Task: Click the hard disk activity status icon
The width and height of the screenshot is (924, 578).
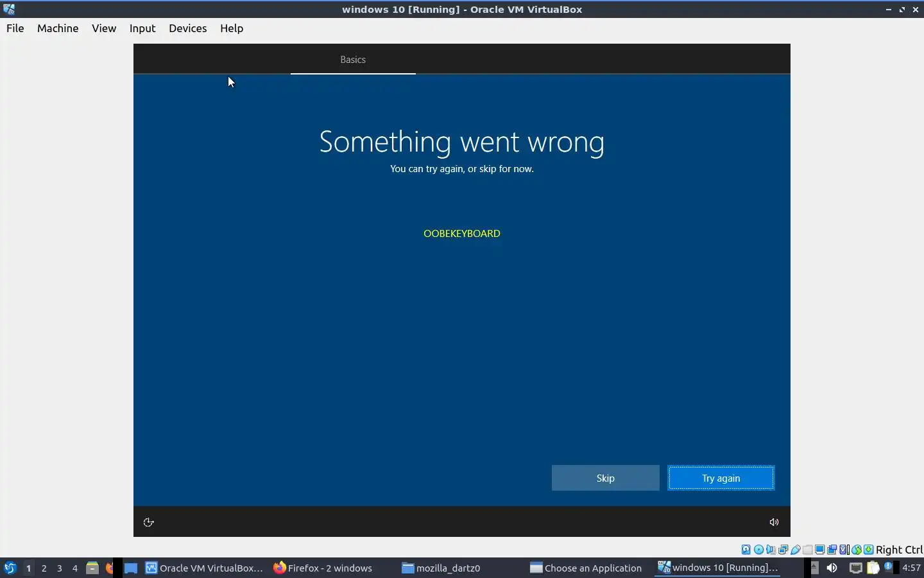Action: click(746, 549)
